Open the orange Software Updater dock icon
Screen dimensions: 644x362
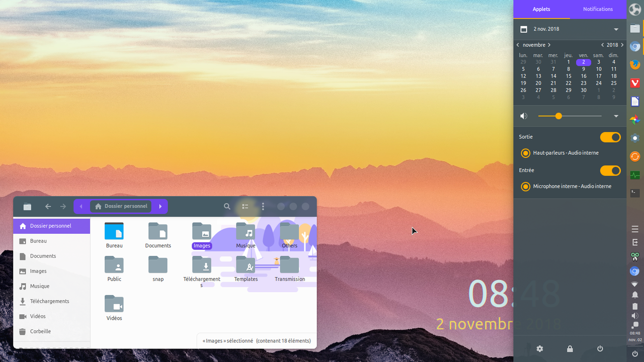click(635, 156)
